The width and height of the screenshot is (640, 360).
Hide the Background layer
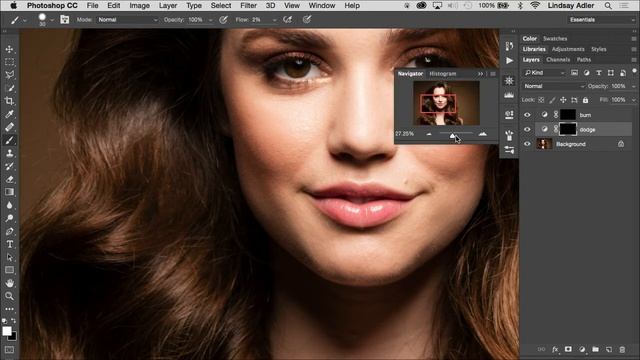pos(527,144)
